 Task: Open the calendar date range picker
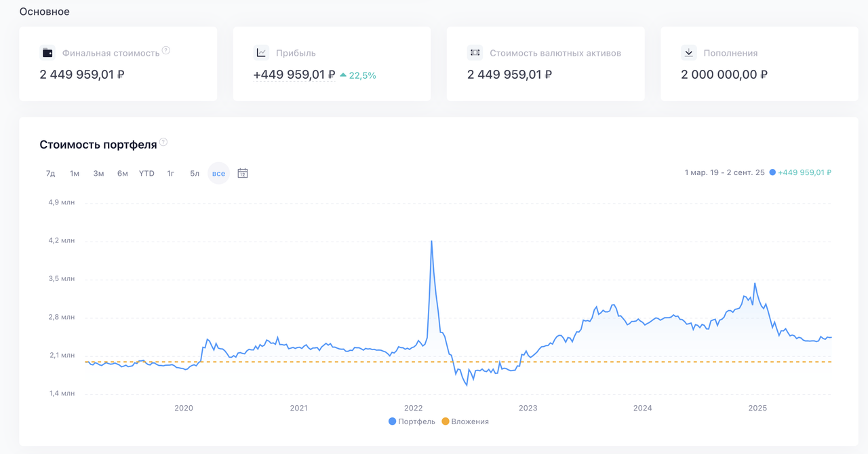pos(243,174)
